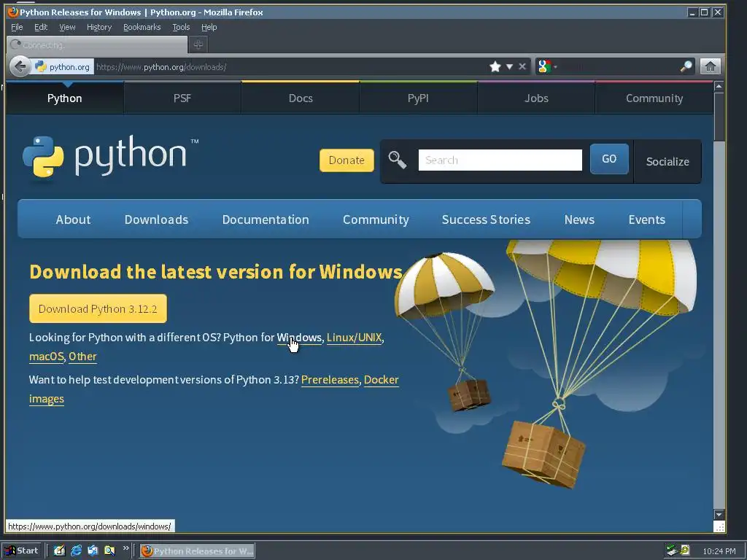This screenshot has width=747, height=560.
Task: Click the tray icon next to the clock
Action: tap(685, 551)
